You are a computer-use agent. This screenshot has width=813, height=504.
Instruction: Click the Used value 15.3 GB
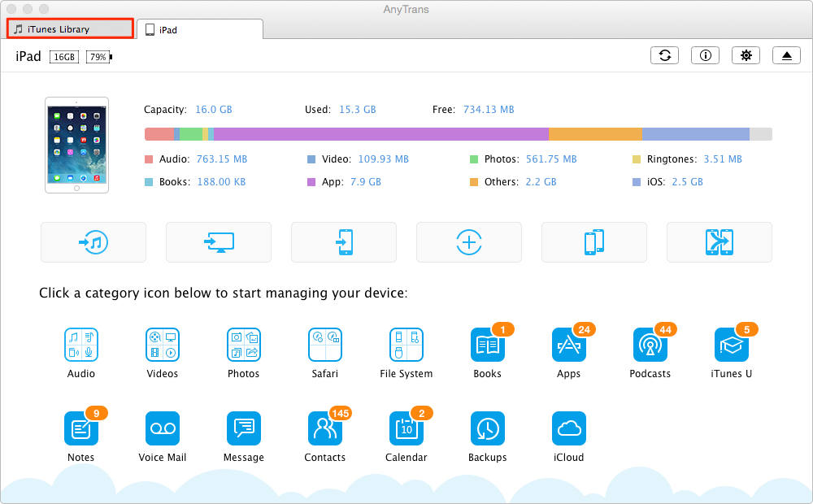tap(357, 110)
